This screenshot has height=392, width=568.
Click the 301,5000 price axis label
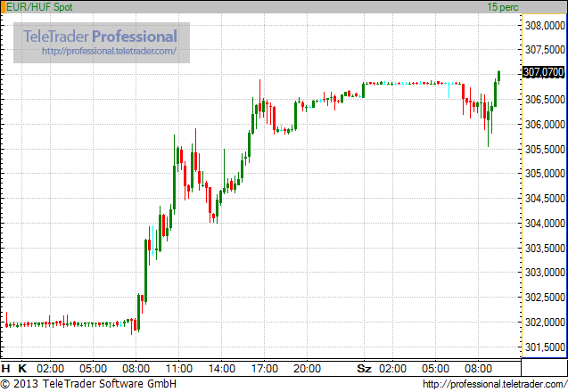pos(545,347)
